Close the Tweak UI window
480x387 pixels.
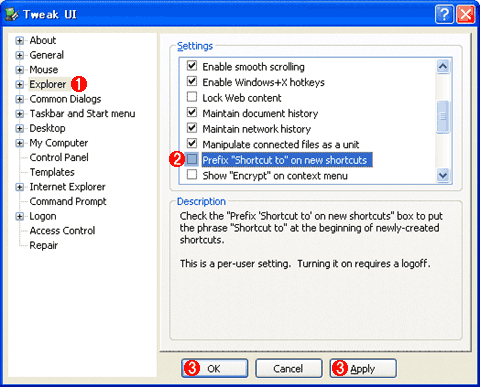466,14
